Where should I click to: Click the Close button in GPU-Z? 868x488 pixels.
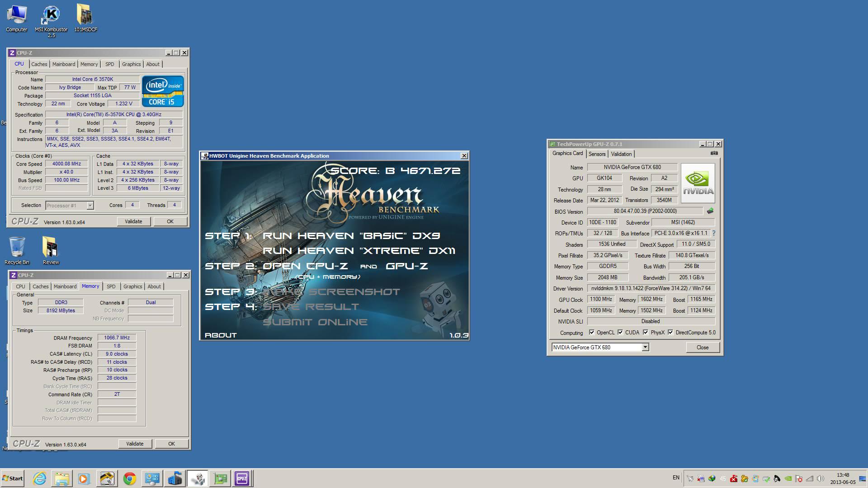[703, 347]
